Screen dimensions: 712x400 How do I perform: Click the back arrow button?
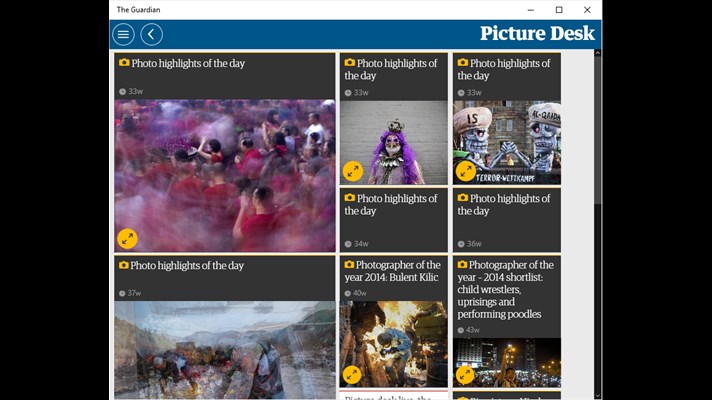[152, 35]
